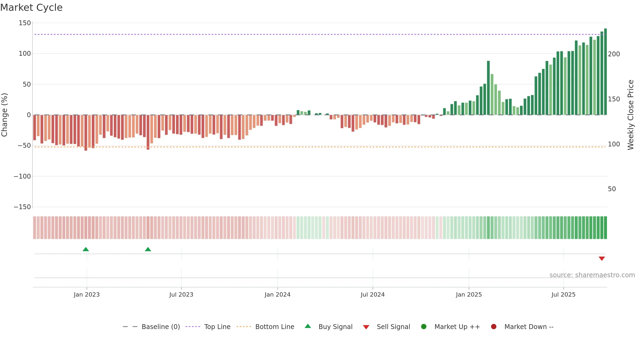Click the orange dotted Bottom Line legend sample
This screenshot has height=362, width=644.
(x=244, y=327)
